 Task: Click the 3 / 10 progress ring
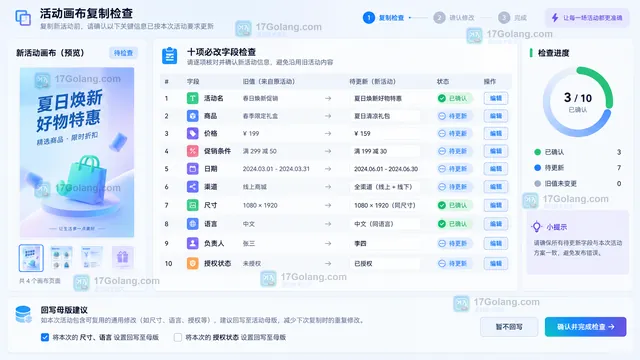click(578, 102)
